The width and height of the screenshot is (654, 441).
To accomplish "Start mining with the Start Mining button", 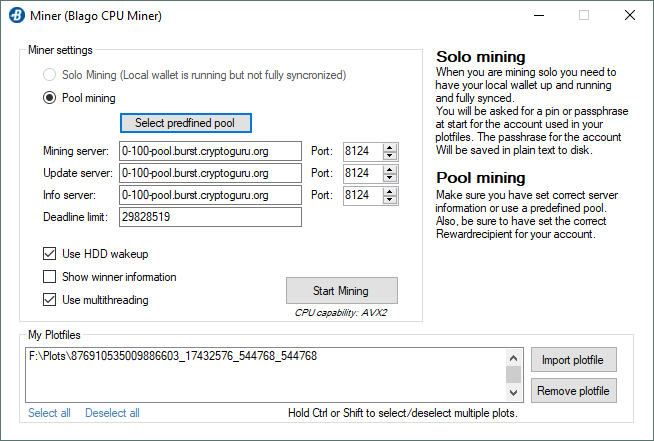I will 342,291.
